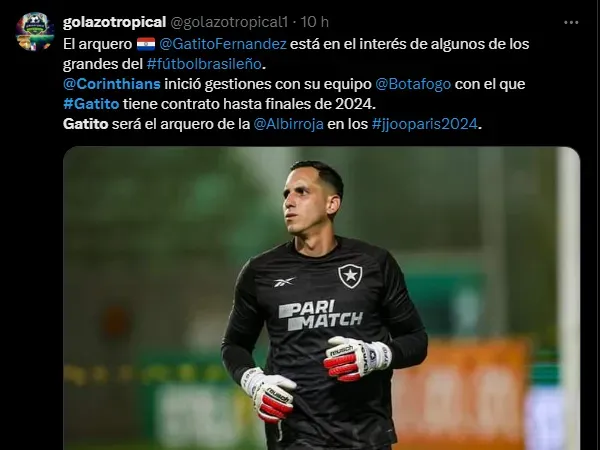The height and width of the screenshot is (450, 600).
Task: Click the Botafogo crest on the jersey photo
Action: (350, 276)
